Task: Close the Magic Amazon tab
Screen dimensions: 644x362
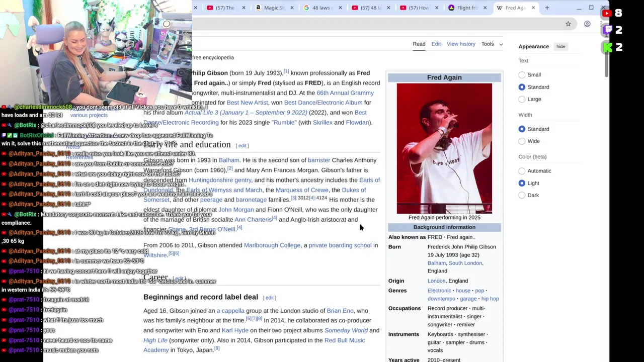Action: [292, 8]
